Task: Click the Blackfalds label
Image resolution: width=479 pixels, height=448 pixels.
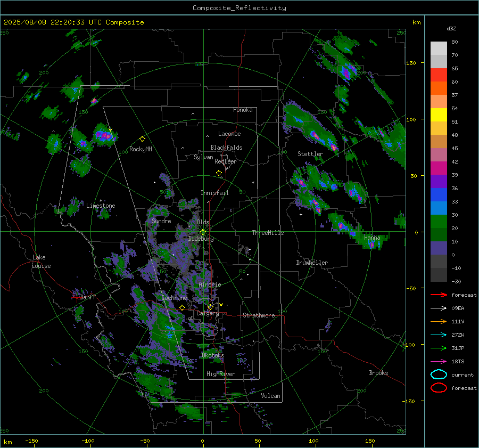Action: coord(226,148)
